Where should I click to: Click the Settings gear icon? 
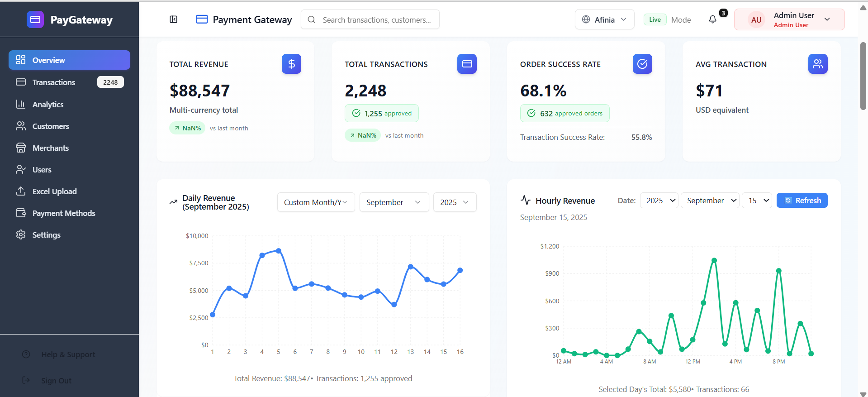21,234
